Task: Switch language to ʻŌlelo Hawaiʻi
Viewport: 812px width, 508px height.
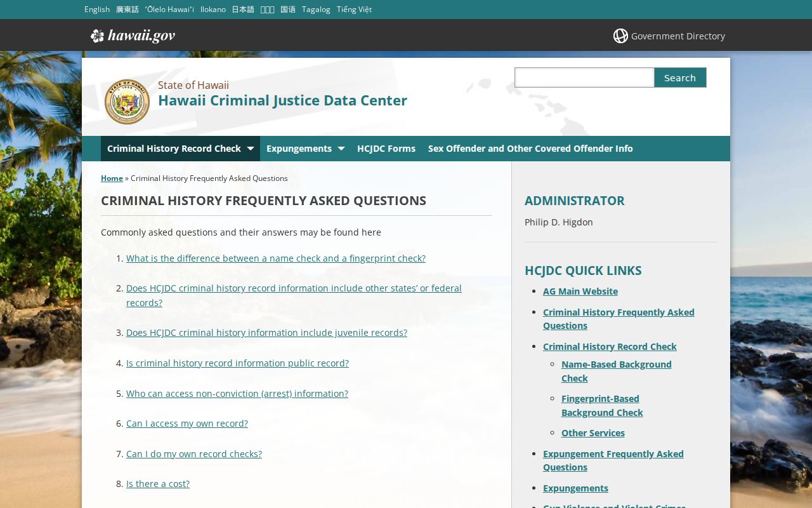Action: [x=169, y=10]
